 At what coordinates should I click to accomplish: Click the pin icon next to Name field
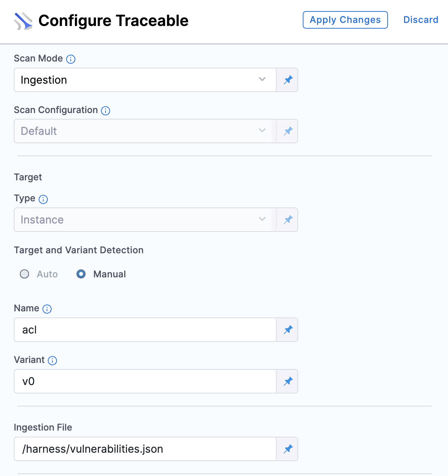point(288,330)
